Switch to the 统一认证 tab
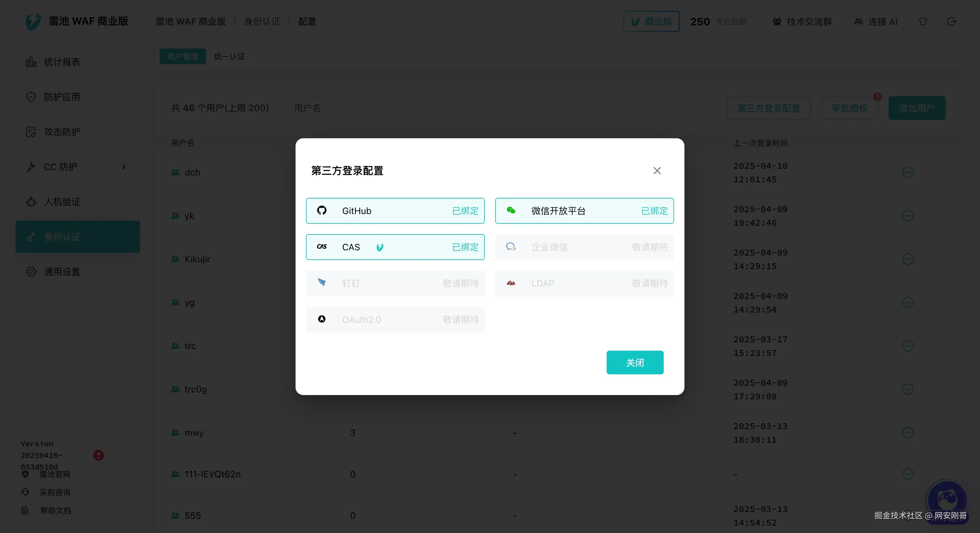This screenshot has height=533, width=980. tap(229, 56)
